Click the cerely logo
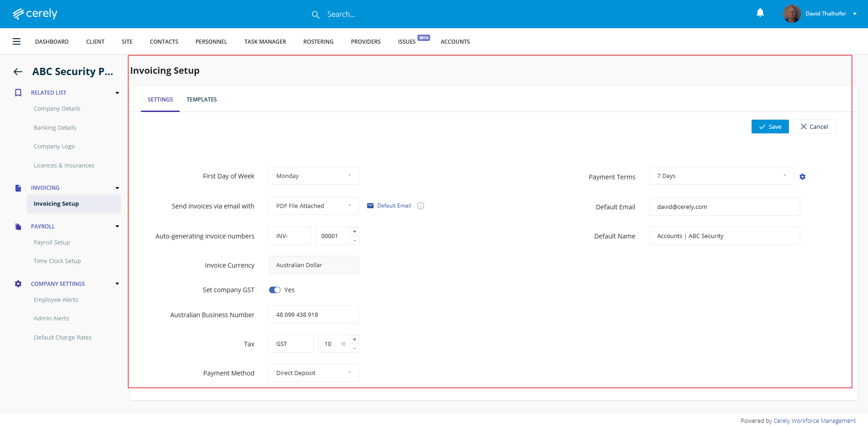Screen dimensions: 868x426 35,14
